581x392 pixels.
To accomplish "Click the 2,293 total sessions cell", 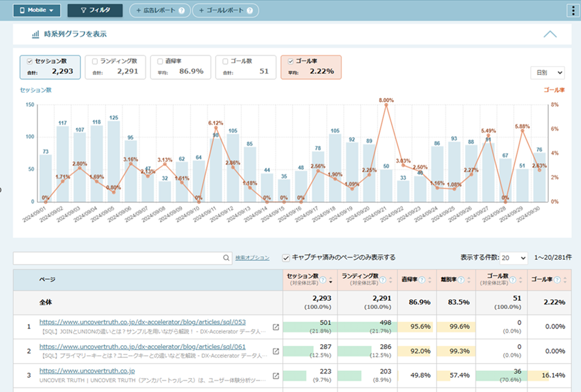I will pyautogui.click(x=310, y=303).
